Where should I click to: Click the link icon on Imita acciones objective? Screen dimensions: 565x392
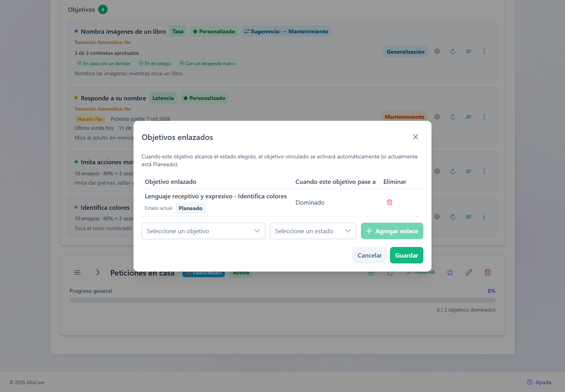[468, 171]
